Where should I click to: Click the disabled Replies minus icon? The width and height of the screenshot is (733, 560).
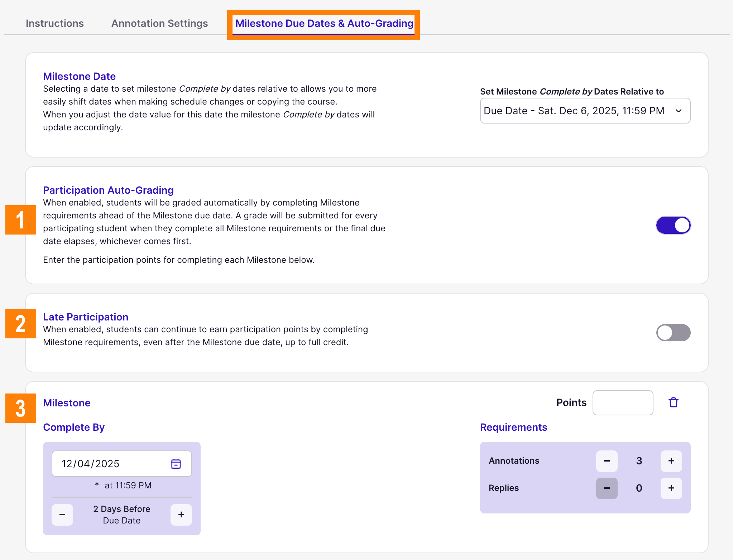point(607,488)
